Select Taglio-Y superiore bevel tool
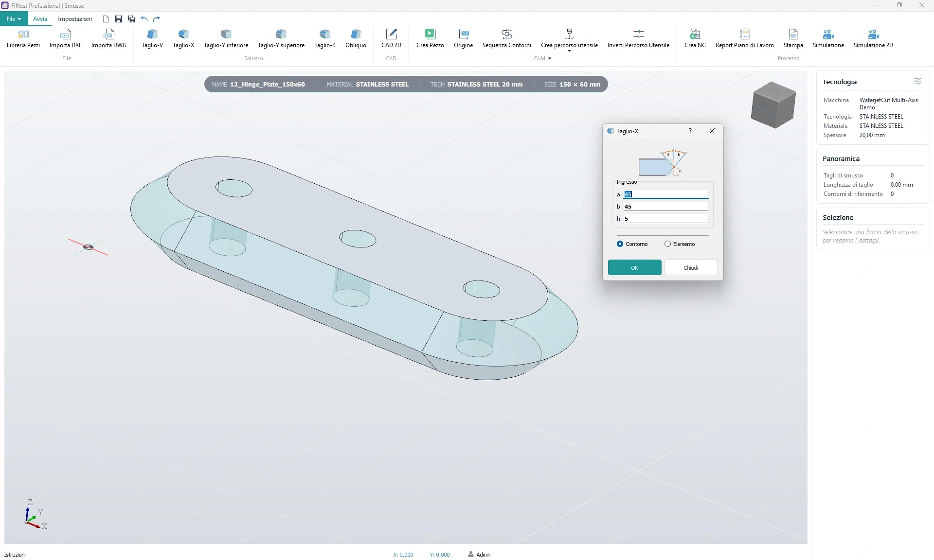 coord(281,38)
